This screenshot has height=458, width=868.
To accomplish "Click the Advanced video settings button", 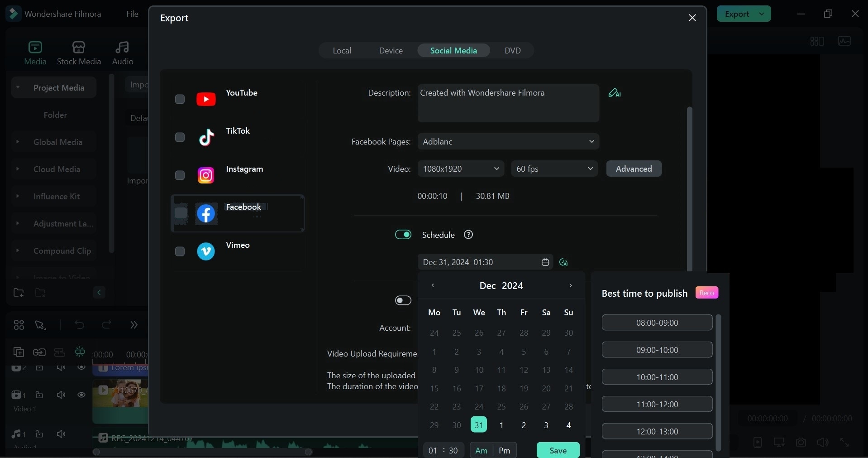I will click(634, 169).
